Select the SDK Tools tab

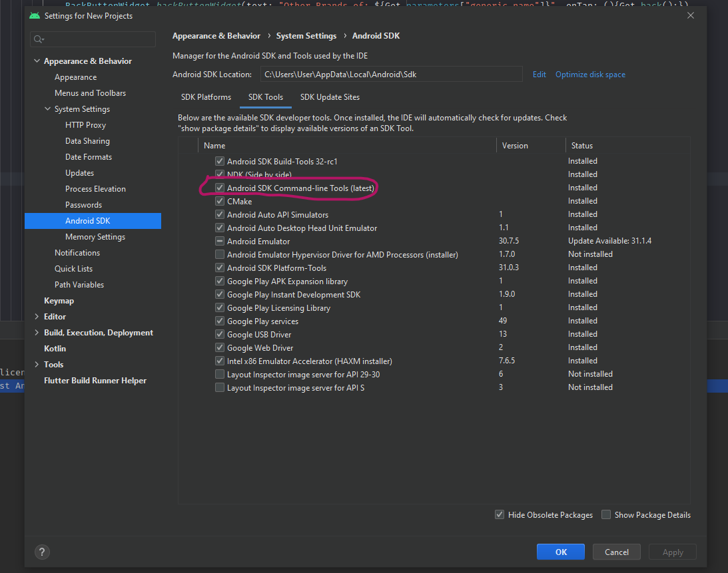266,97
